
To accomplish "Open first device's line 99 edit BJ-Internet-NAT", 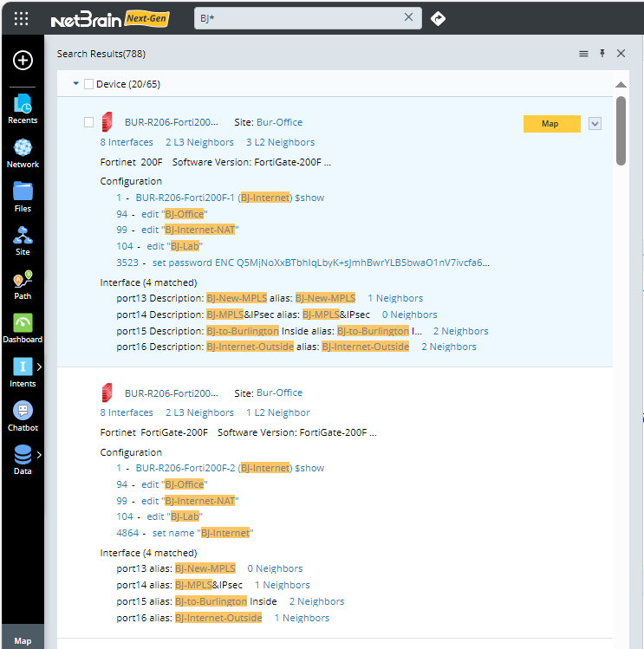I will pyautogui.click(x=190, y=230).
